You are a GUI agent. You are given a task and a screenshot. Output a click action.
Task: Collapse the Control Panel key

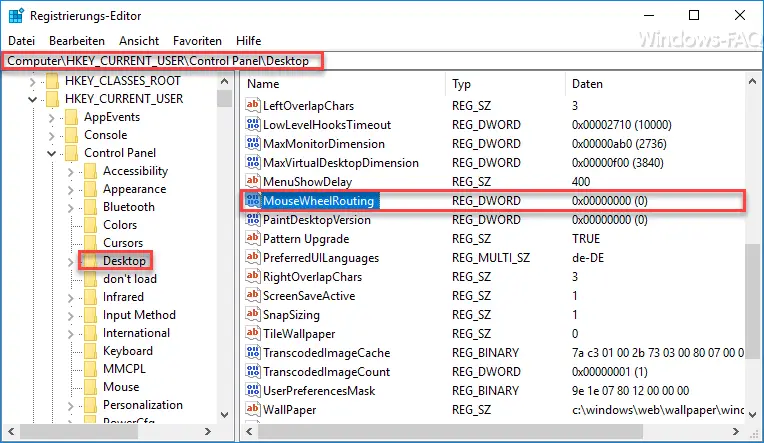click(52, 154)
